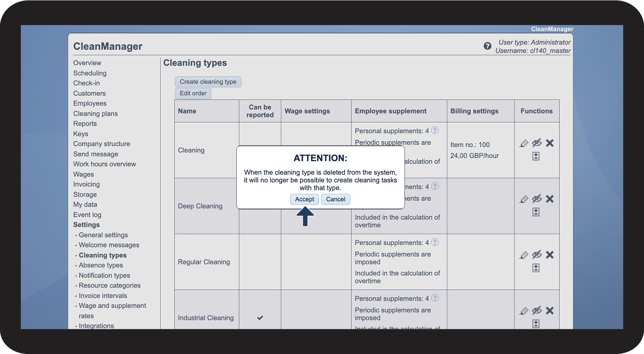644x354 pixels.
Task: Toggle visibility of the Deep Cleaning type
Action: pyautogui.click(x=537, y=199)
